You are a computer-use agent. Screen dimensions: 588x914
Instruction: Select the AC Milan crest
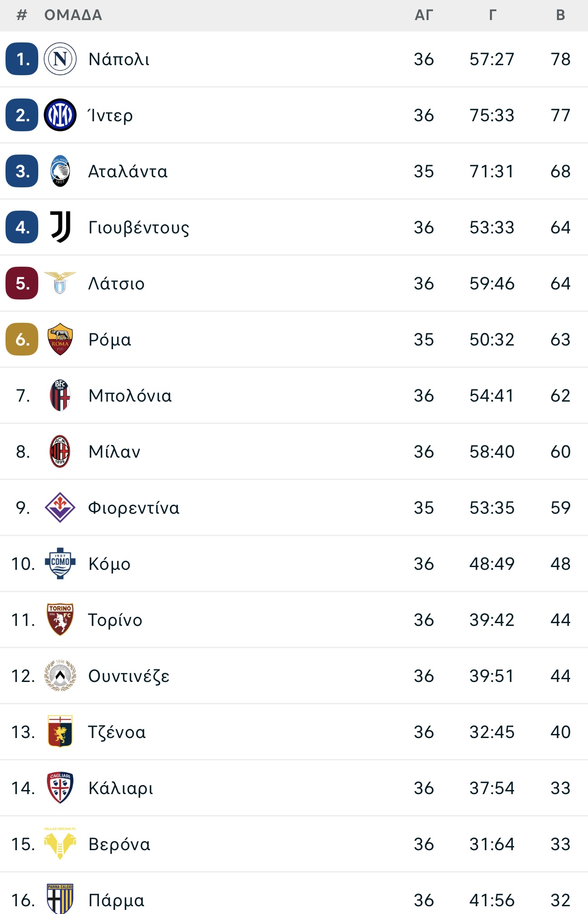60,451
